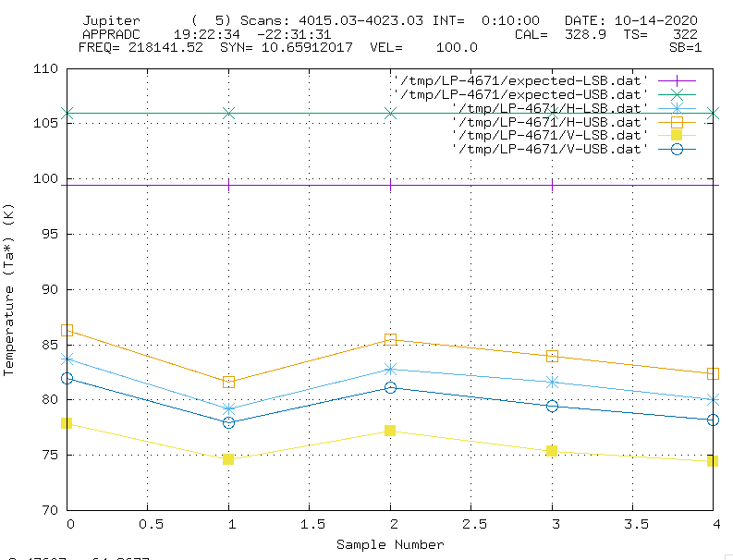
Task: Select the V-LSB yellow square at sample 4
Action: (x=713, y=461)
